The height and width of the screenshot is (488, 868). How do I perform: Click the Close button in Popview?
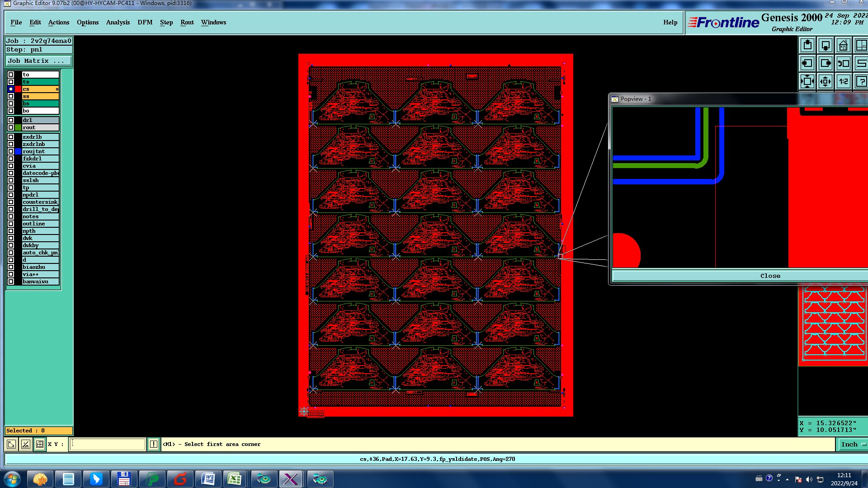click(x=770, y=276)
